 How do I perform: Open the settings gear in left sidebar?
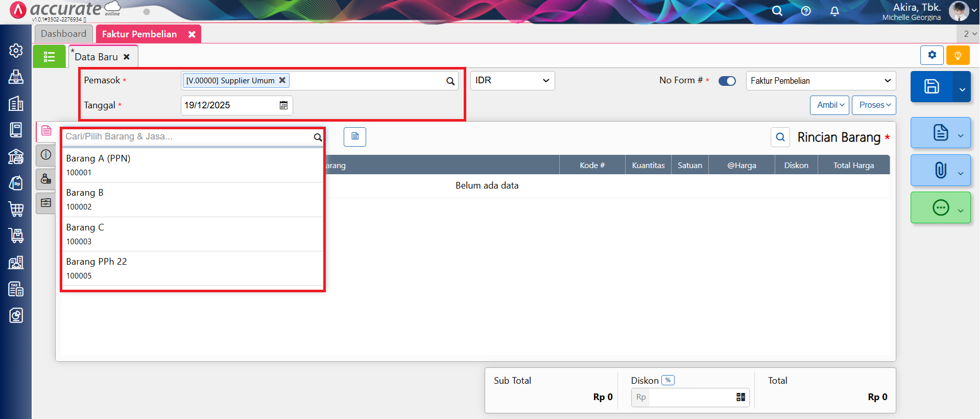point(16,50)
